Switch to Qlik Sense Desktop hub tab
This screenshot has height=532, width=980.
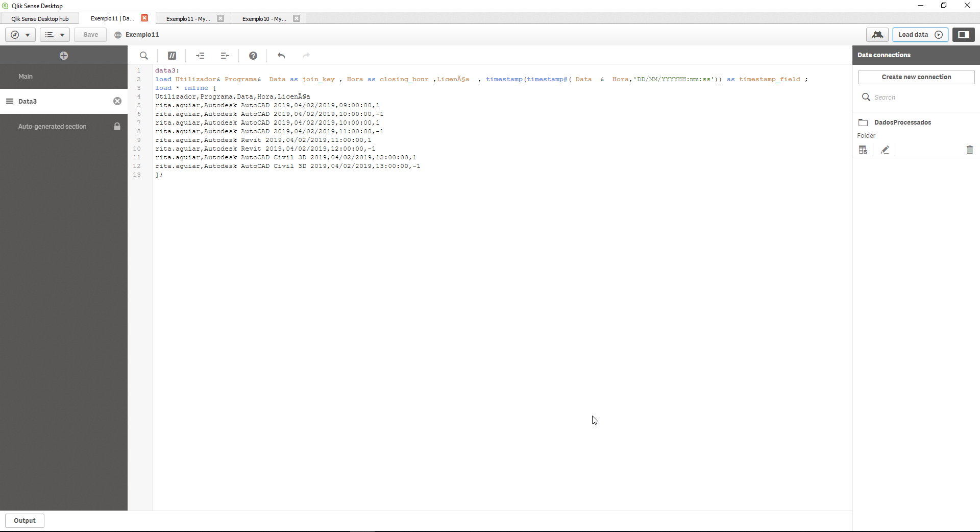point(40,19)
